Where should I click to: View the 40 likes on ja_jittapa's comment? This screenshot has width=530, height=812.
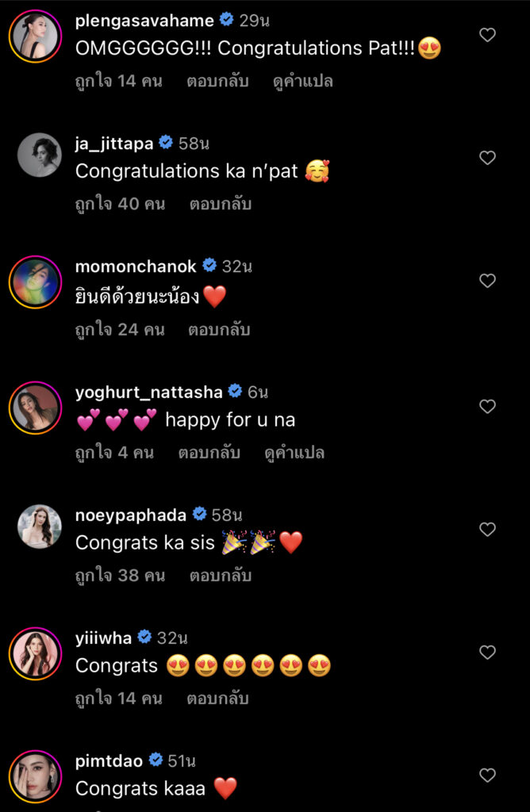[x=120, y=204]
